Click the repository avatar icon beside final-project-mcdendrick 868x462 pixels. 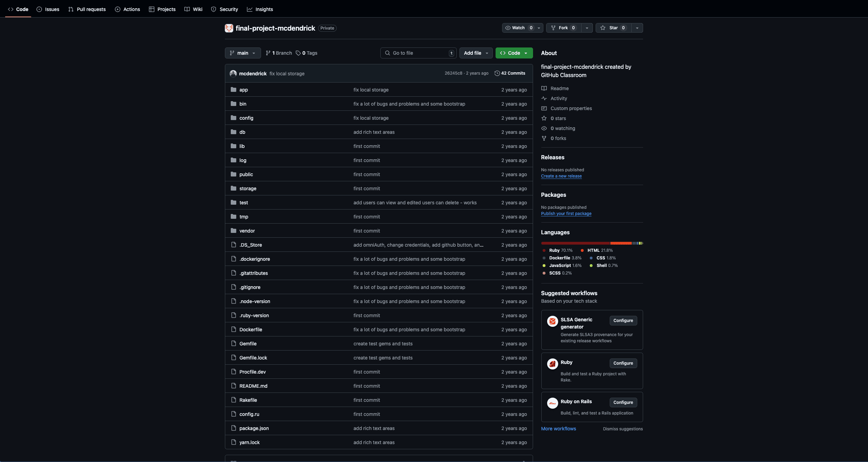pos(229,28)
